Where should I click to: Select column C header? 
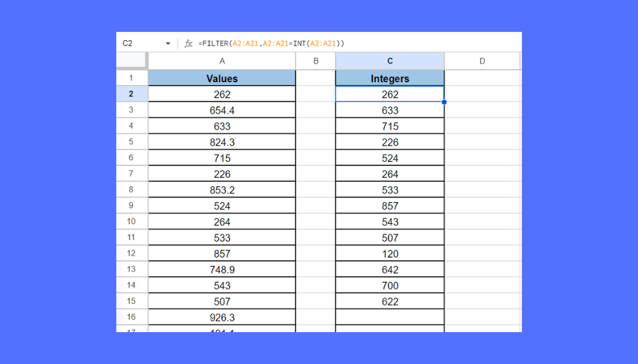coord(390,61)
